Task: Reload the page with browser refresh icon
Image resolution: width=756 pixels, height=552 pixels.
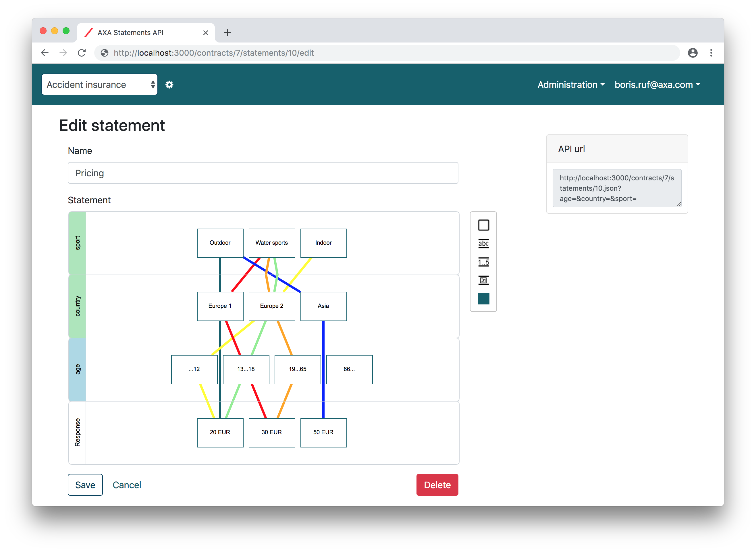Action: [82, 53]
